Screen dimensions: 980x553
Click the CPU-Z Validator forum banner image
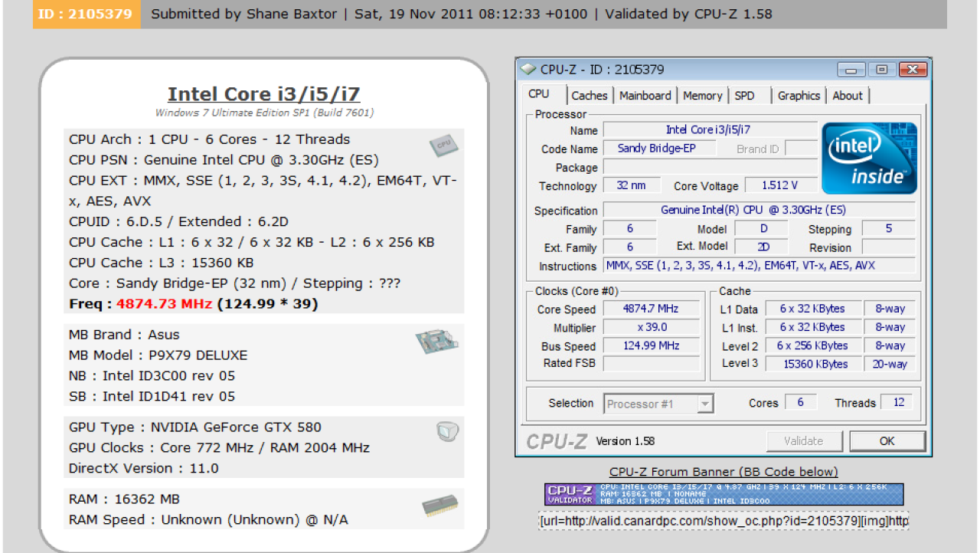(724, 494)
